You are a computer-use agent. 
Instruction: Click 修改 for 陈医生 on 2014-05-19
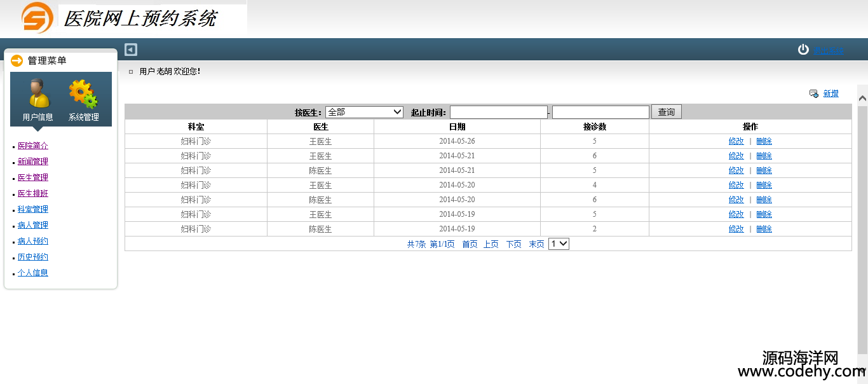point(736,229)
